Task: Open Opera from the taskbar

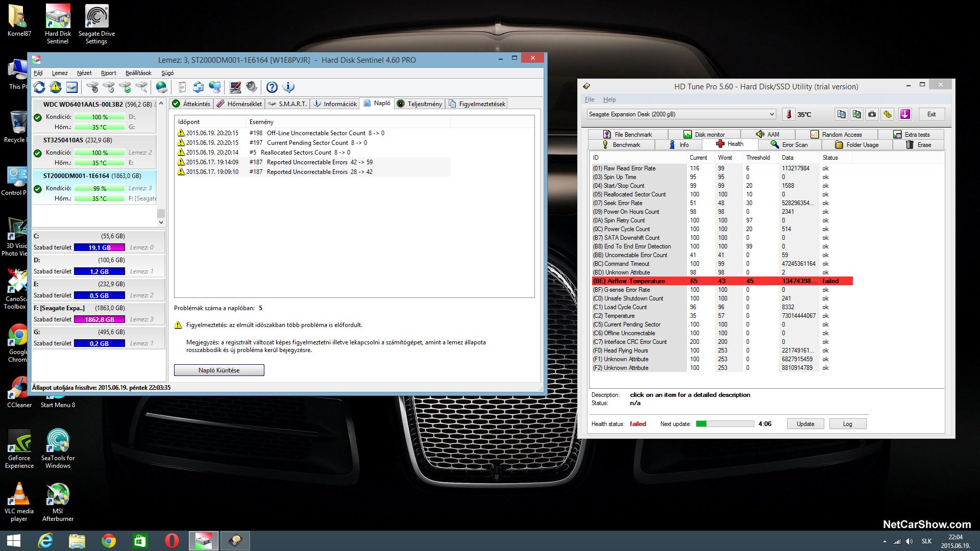Action: pyautogui.click(x=172, y=541)
